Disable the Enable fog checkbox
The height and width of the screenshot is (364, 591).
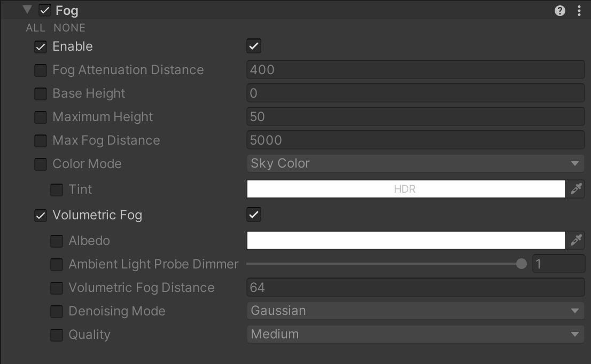[x=254, y=46]
